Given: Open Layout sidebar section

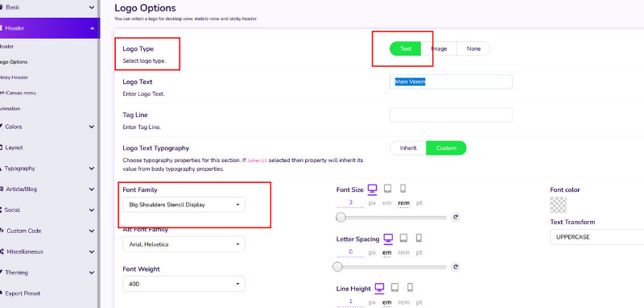Looking at the screenshot, I should point(14,148).
